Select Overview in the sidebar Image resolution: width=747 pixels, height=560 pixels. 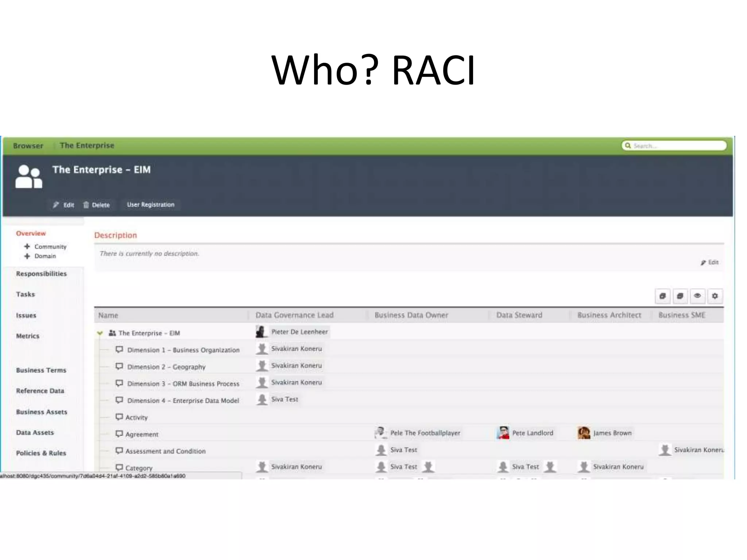31,233
